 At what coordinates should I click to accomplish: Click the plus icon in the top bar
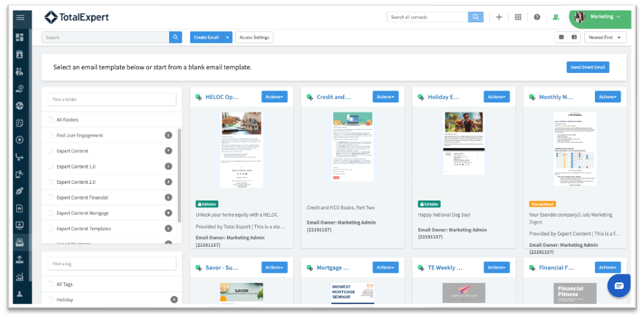point(499,17)
